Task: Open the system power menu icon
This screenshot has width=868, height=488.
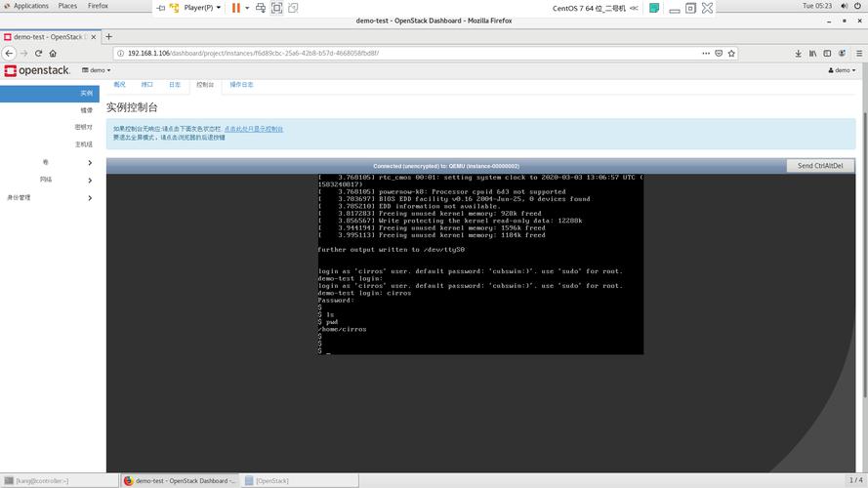Action: [857, 6]
